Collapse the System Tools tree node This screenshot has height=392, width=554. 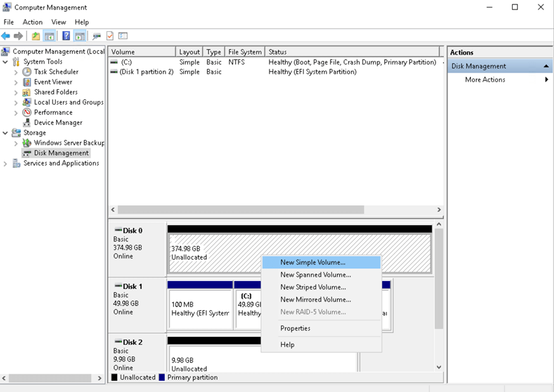(6, 61)
